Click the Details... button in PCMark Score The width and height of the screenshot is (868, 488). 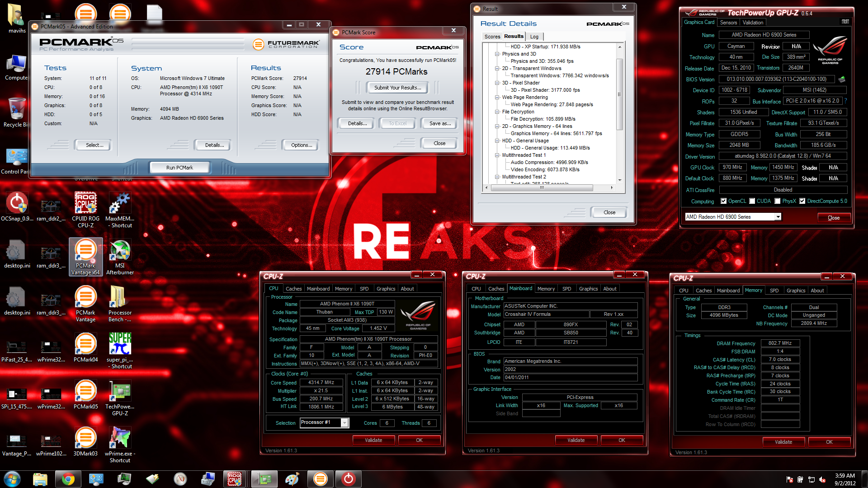[x=357, y=123]
